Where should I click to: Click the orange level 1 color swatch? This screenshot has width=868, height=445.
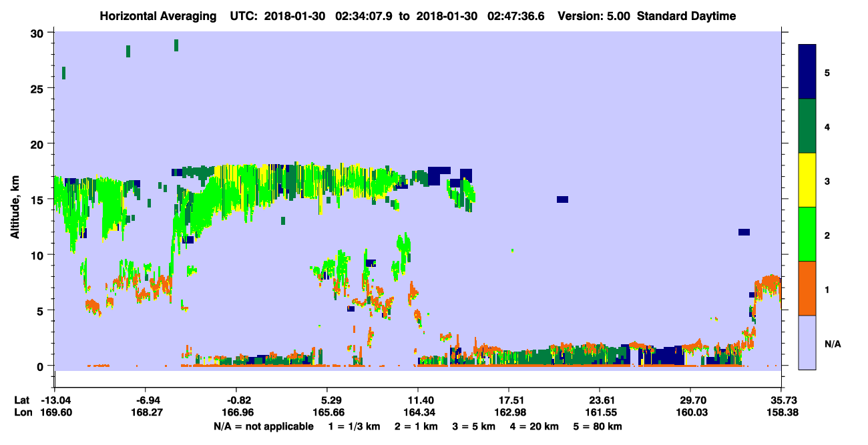pos(807,288)
